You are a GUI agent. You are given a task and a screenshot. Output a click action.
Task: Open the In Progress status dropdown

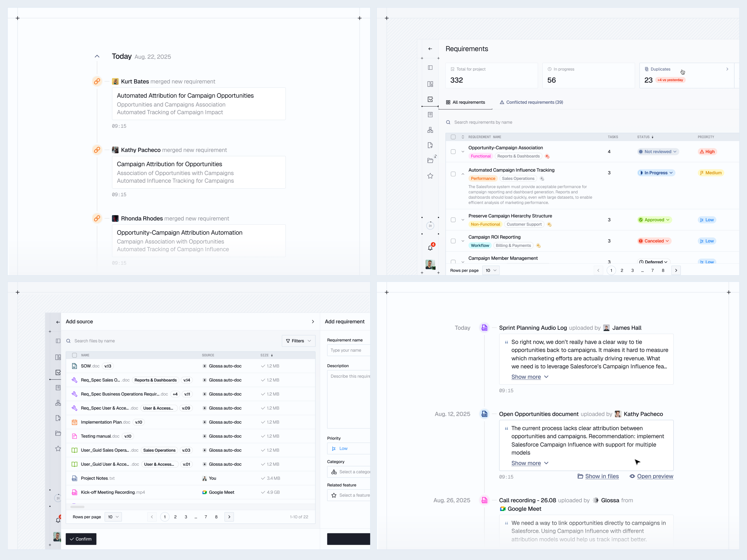point(656,173)
